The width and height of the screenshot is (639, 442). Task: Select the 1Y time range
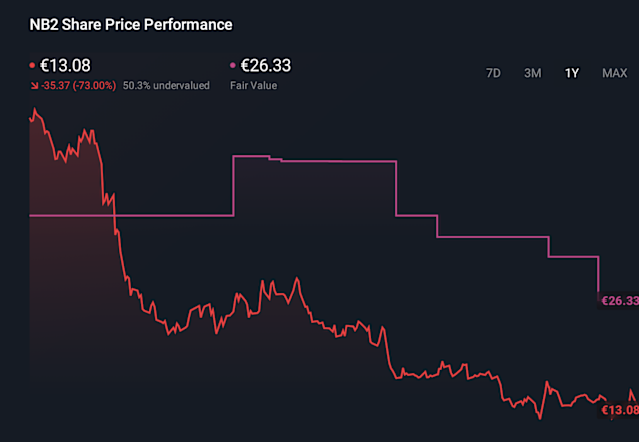point(572,73)
